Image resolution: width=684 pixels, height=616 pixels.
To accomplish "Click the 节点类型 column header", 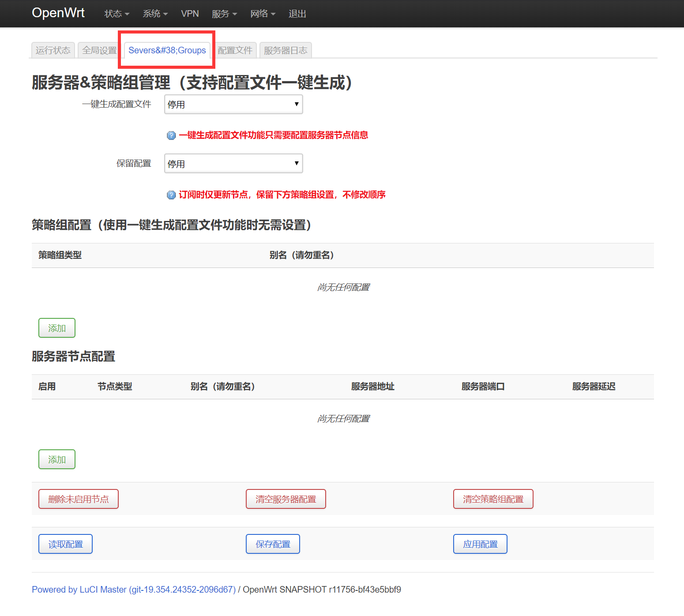I will pyautogui.click(x=115, y=387).
